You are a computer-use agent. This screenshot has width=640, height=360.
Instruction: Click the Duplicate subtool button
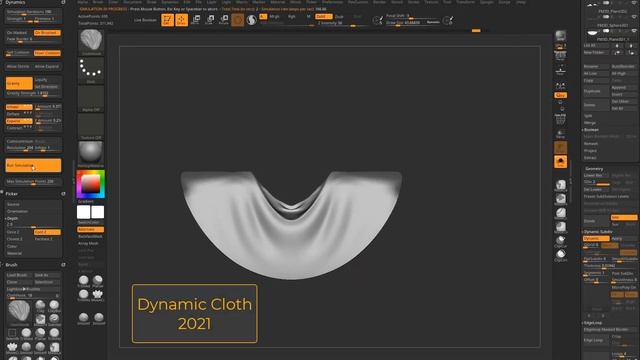[596, 91]
